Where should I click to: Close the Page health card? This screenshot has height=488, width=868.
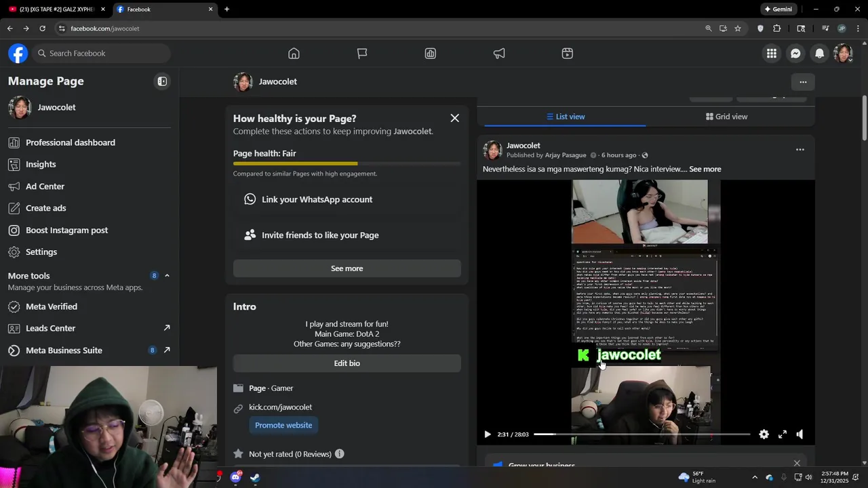click(x=454, y=118)
